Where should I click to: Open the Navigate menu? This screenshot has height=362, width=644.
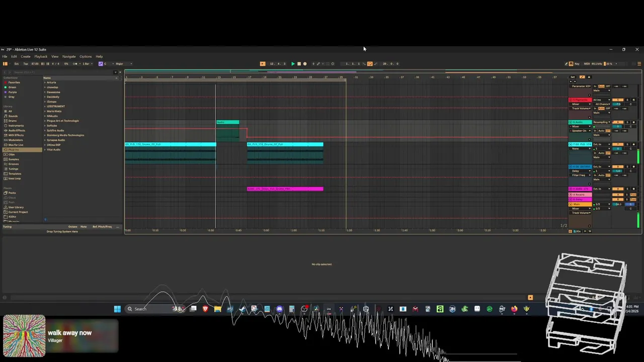click(x=69, y=56)
